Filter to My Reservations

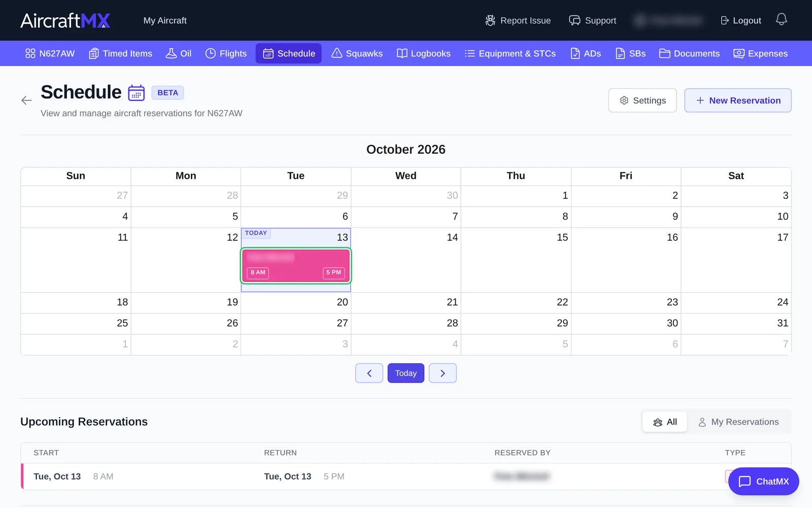point(739,422)
